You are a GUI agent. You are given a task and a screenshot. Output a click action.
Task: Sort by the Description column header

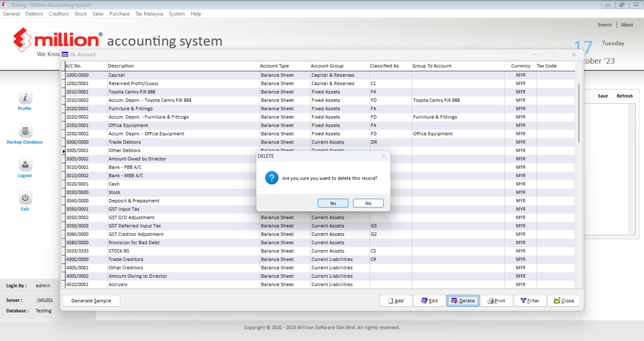[x=183, y=66]
